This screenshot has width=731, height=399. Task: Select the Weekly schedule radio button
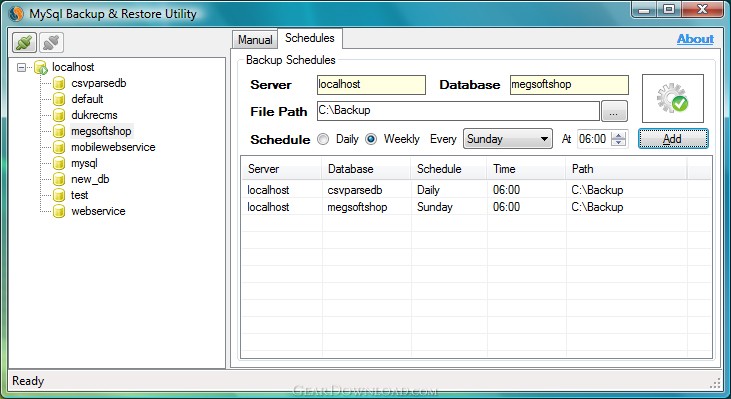(x=371, y=139)
